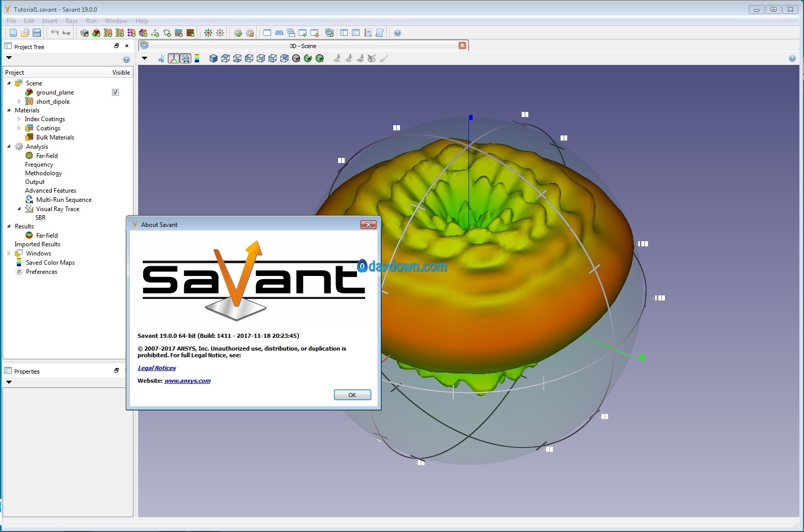The image size is (804, 532).
Task: Open the 3D Scene view dropdown arrow
Action: coord(144,58)
